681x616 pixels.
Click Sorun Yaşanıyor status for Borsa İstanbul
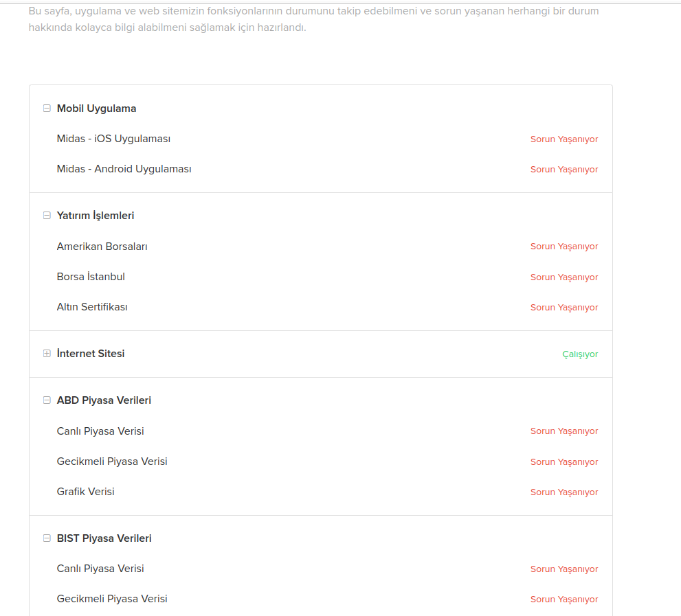click(x=563, y=277)
